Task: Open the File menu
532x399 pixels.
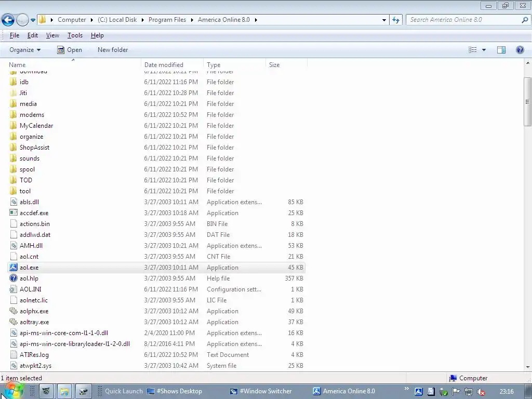Action: (x=14, y=35)
